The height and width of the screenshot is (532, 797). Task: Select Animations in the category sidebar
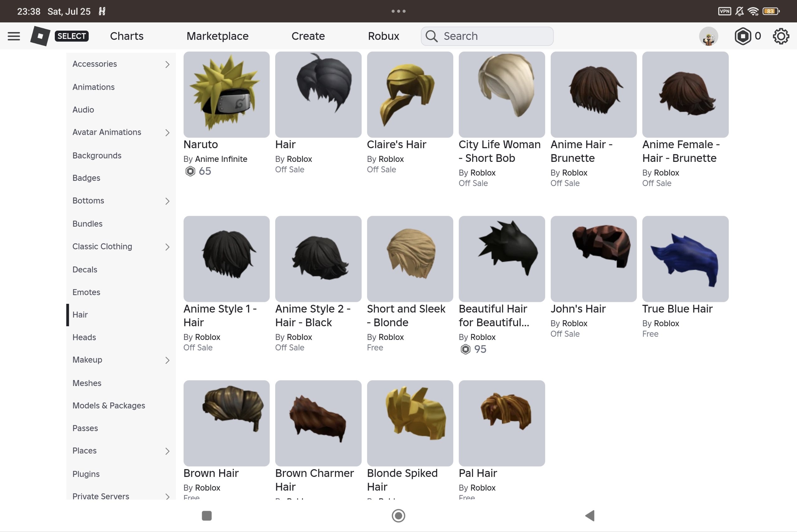point(93,87)
